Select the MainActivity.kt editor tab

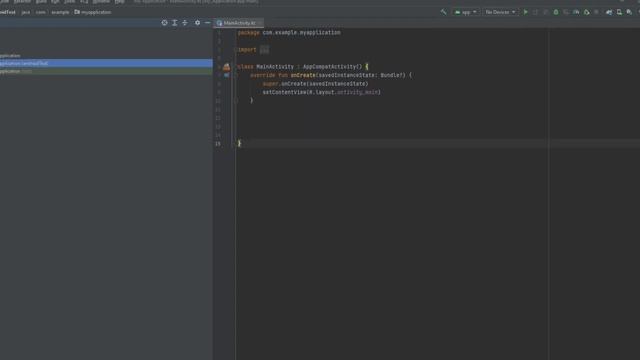pos(240,23)
